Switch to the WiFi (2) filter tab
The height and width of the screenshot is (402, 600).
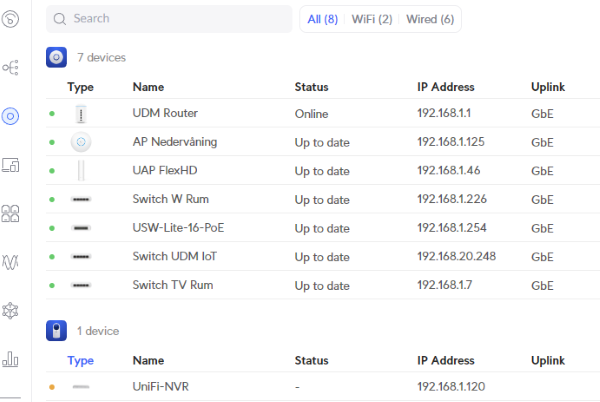coord(372,19)
